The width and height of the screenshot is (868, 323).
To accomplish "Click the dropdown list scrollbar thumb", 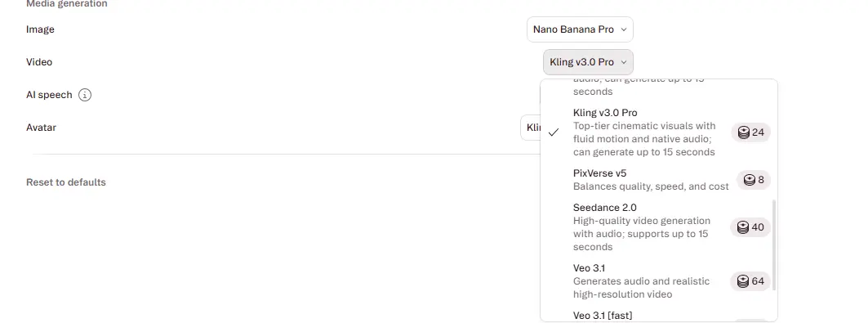I will 774,244.
